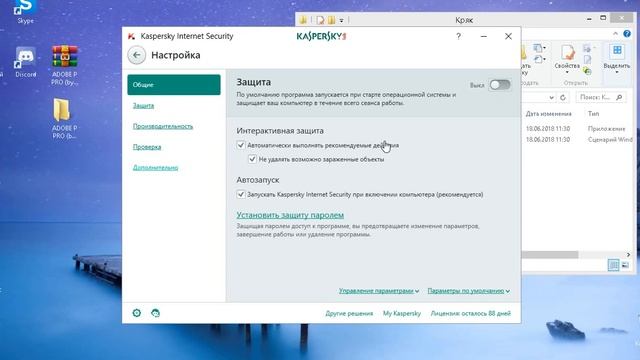The width and height of the screenshot is (640, 360).
Task: Click the Выделить icon in Explorer ribbon
Action: tap(617, 51)
